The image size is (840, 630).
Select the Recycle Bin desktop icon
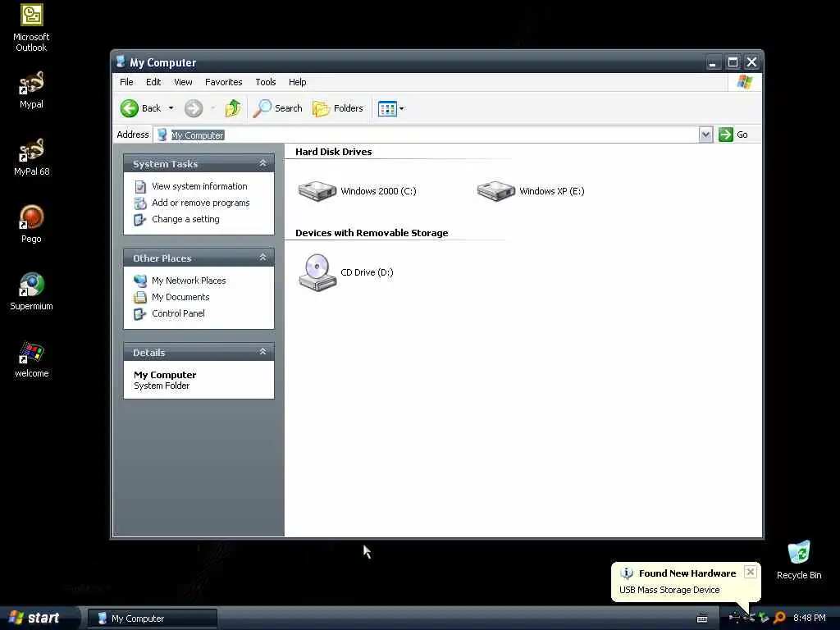(x=799, y=560)
